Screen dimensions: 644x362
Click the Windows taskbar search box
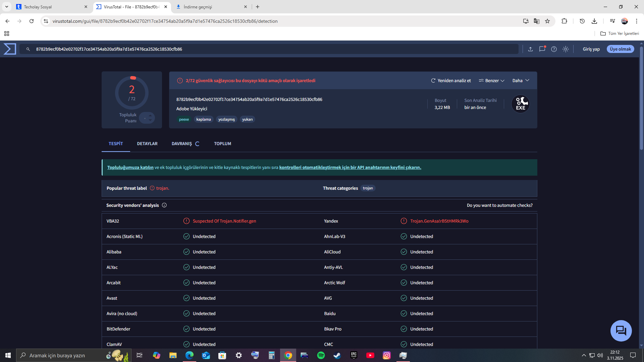73,355
